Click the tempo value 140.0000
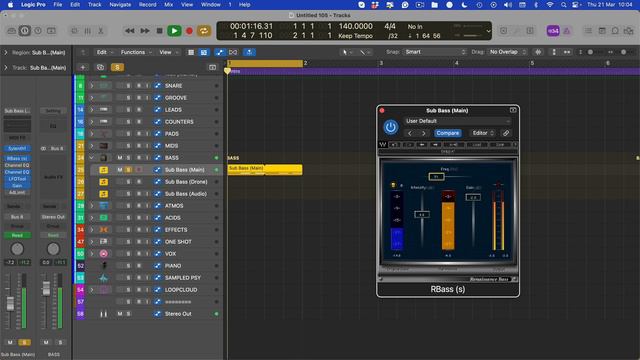 pos(356,26)
